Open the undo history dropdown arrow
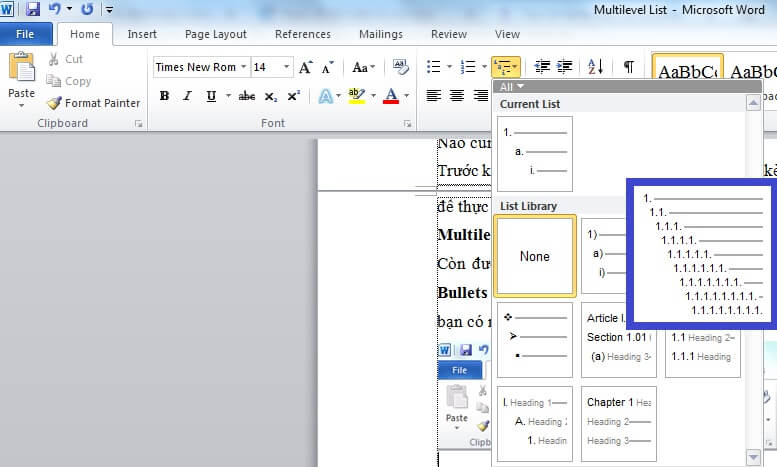Screen dimensions: 777x467 [69, 9]
